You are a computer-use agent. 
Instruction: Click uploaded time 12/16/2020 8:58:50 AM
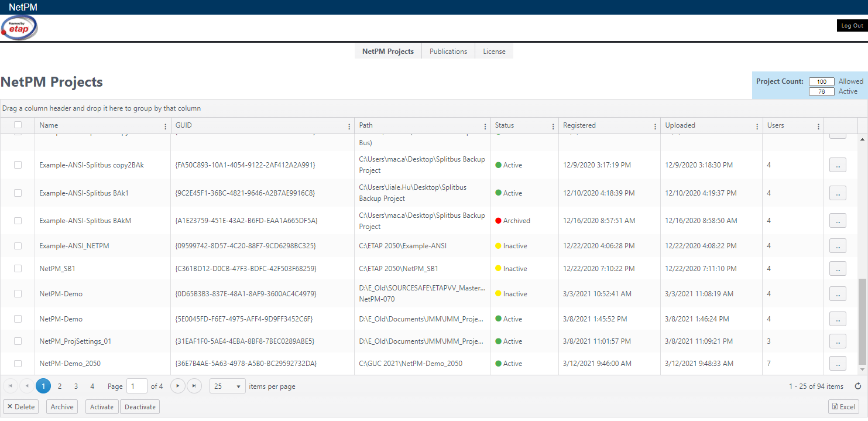pyautogui.click(x=701, y=221)
